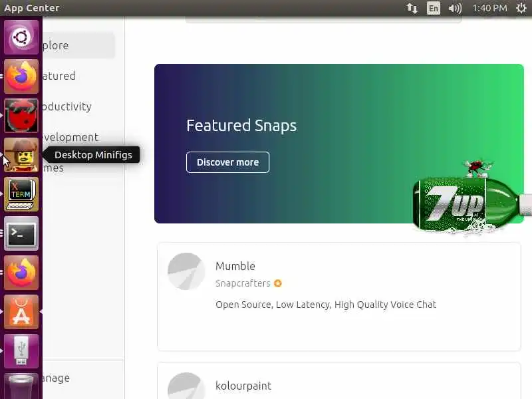Launch the top Firefox icon in the dock

tap(21, 76)
